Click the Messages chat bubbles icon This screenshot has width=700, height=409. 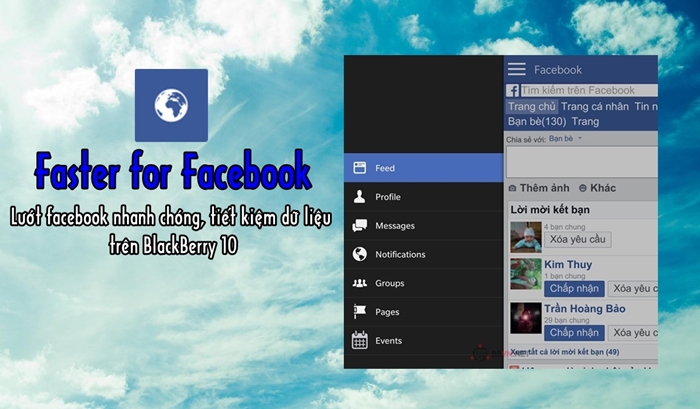359,225
